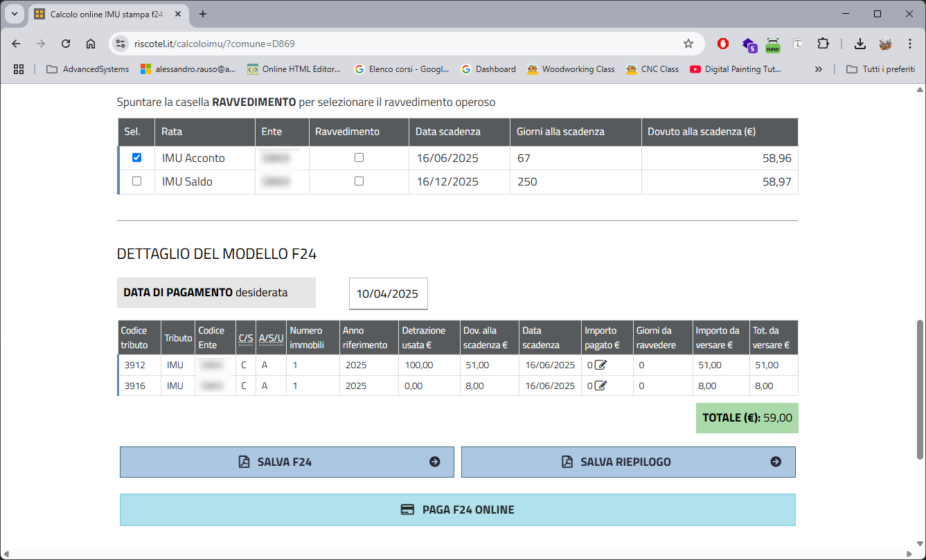Screen dimensions: 926x560
Task: Bookmark this page with star icon
Action: click(x=688, y=44)
